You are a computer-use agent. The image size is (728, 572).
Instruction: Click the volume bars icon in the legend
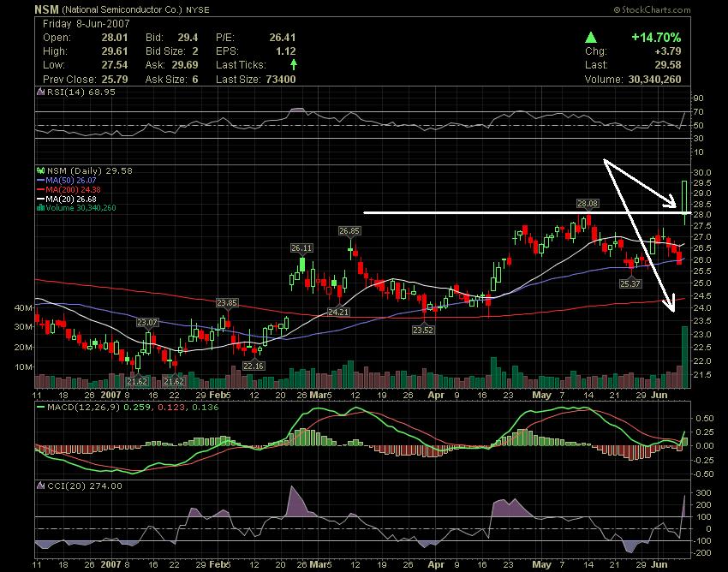(x=40, y=208)
